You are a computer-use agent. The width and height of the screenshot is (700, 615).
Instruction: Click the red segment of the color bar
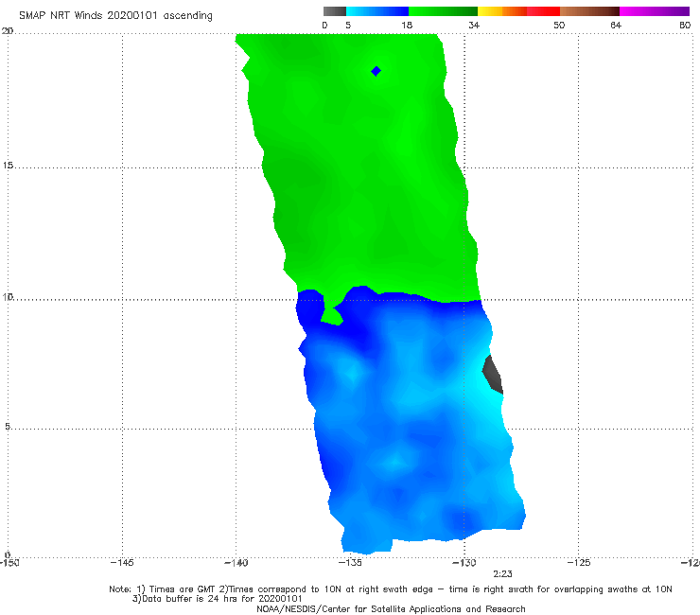(544, 11)
